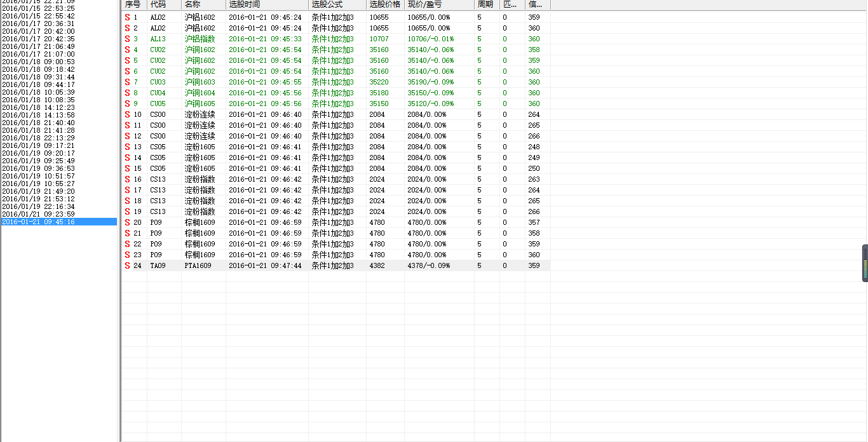Select the 2016/01/18 14:12:23 list entry
Image resolution: width=868 pixels, height=442 pixels.
[x=38, y=107]
